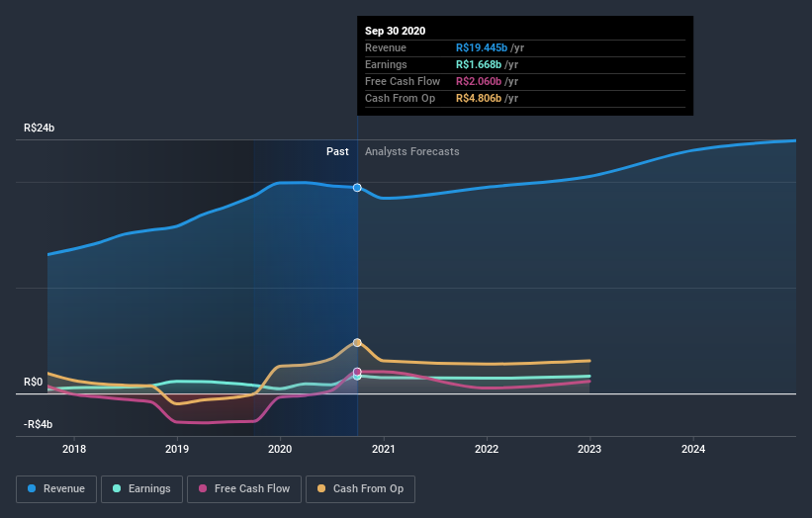Click the 2024 x-axis label
The height and width of the screenshot is (518, 812).
(x=693, y=449)
